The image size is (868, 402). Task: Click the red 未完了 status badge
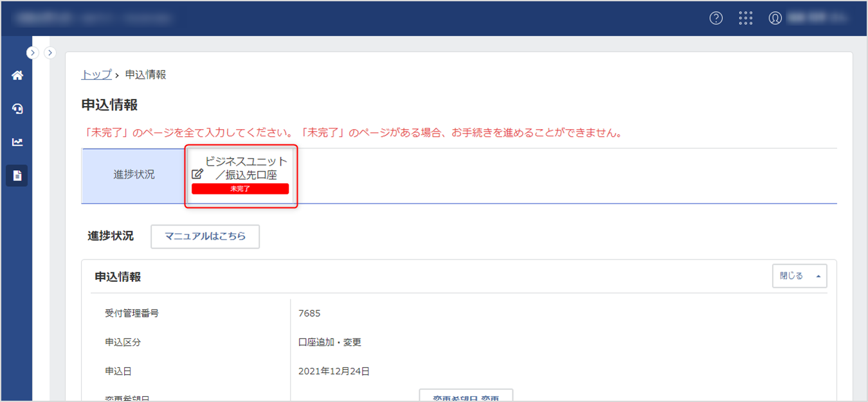point(240,189)
